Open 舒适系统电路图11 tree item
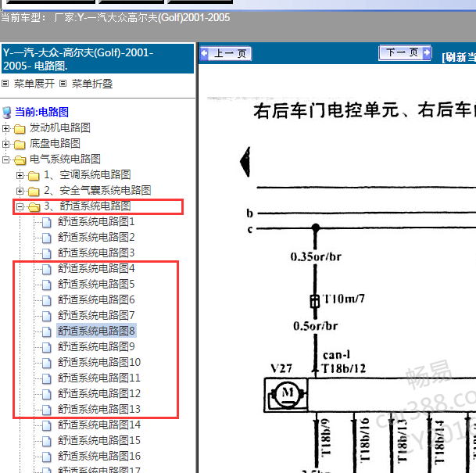Image resolution: width=476 pixels, height=473 pixels. [99, 378]
